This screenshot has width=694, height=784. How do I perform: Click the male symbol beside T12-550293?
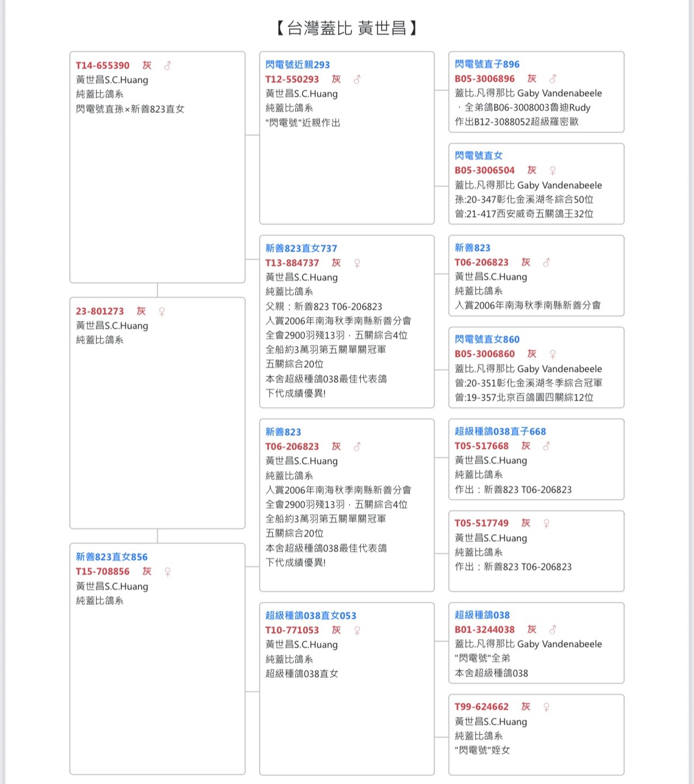(x=357, y=80)
